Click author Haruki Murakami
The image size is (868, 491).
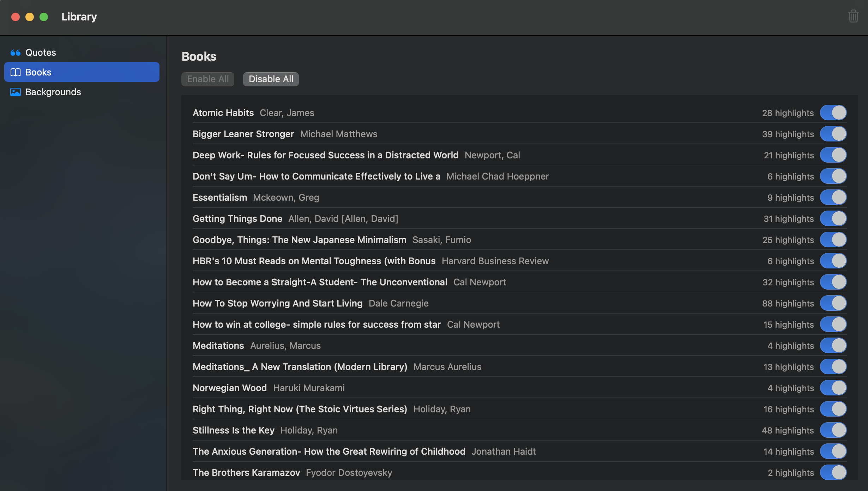click(309, 388)
